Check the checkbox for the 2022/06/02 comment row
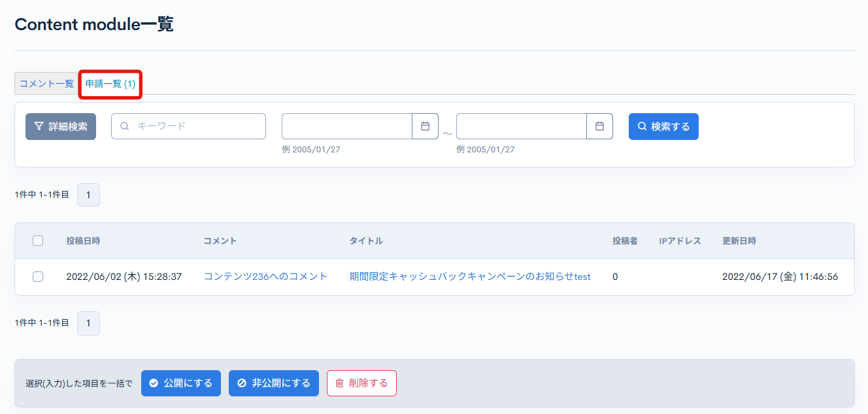This screenshot has width=868, height=414. pos(37,276)
